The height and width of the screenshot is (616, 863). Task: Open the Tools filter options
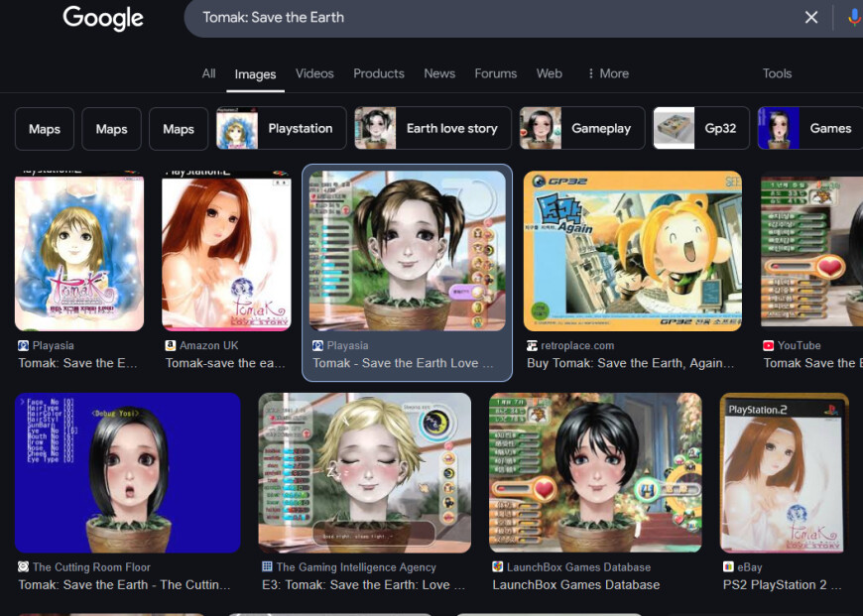[x=777, y=73]
